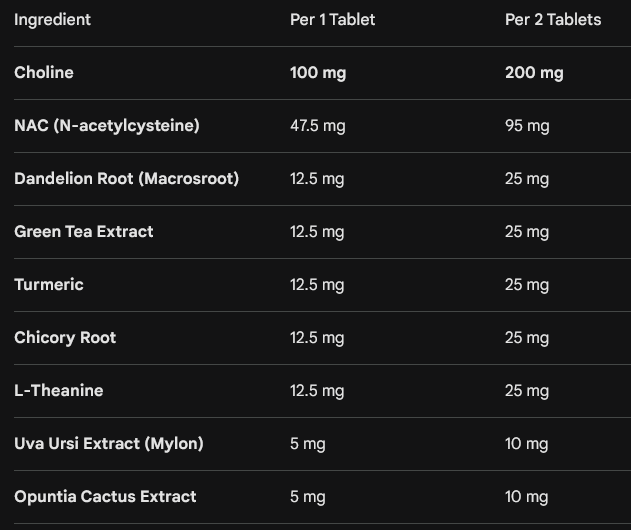Click the Per 2 Tablets column header

tap(553, 20)
